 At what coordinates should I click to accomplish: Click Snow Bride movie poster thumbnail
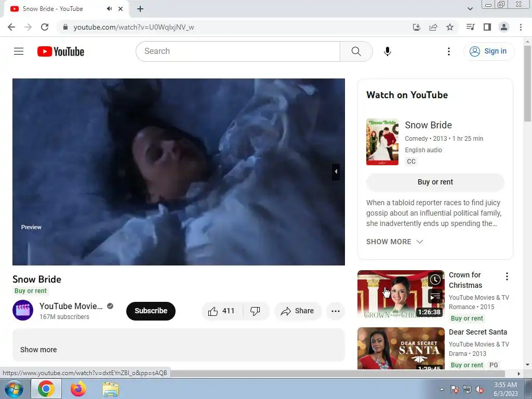382,142
